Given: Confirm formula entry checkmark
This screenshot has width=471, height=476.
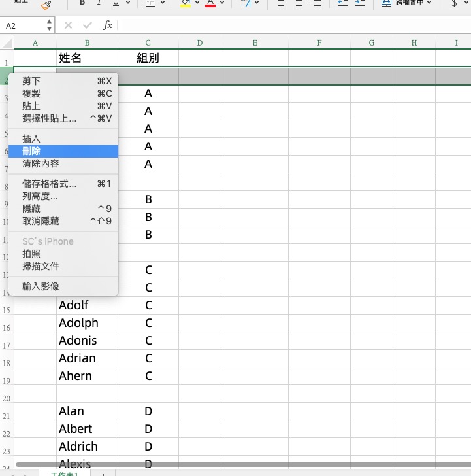Looking at the screenshot, I should (x=88, y=25).
